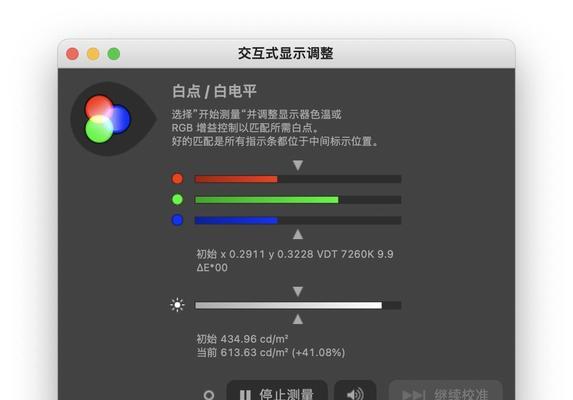Screen dimensions: 573x400
Task: Click the down-pointing marker above the RGB bars
Action: coord(298,165)
